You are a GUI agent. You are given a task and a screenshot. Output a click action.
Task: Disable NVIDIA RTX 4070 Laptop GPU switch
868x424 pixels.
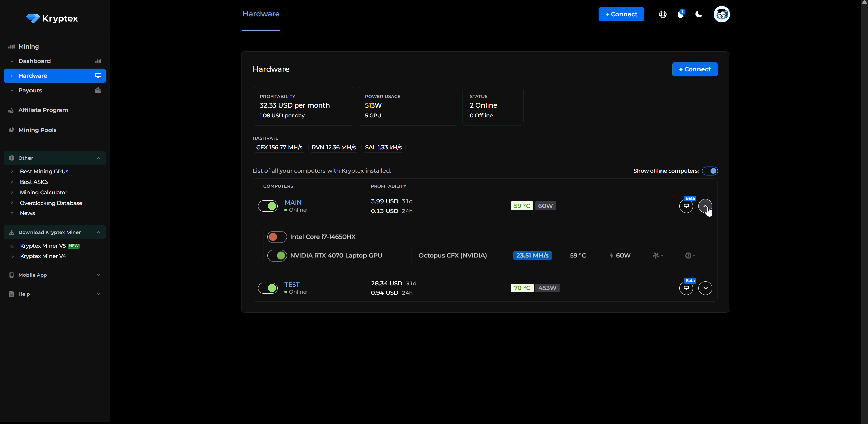pos(277,255)
